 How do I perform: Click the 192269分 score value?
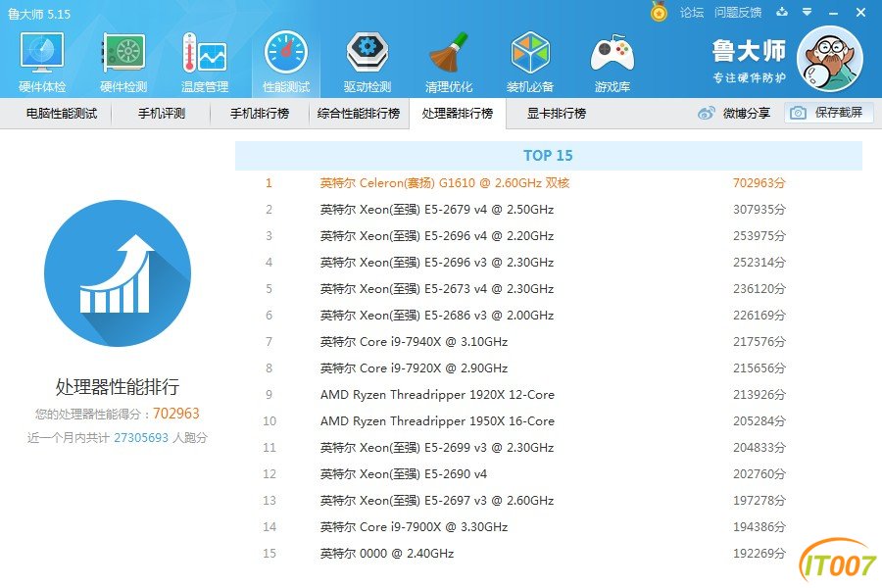(759, 553)
